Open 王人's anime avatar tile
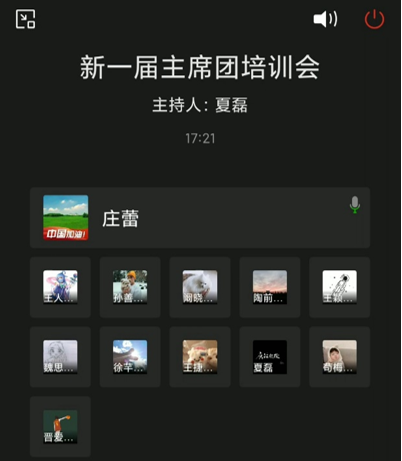This screenshot has height=461, width=402. (x=60, y=287)
